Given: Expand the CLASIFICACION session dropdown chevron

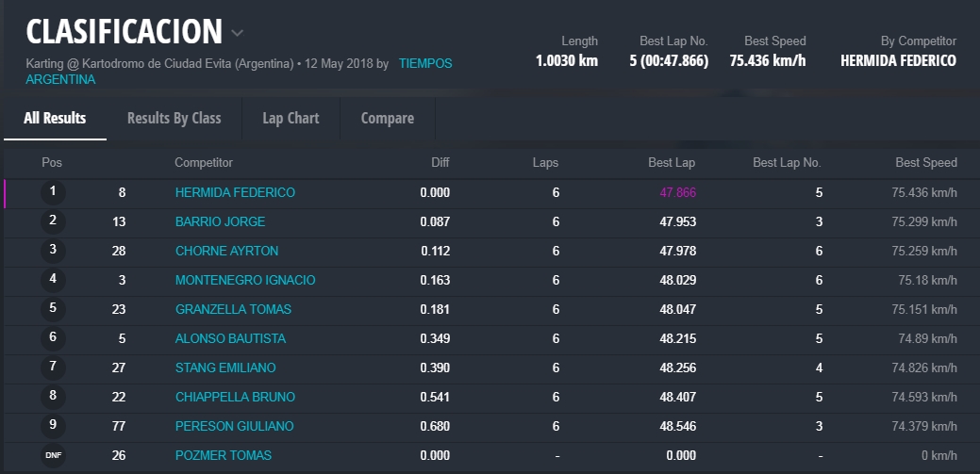Looking at the screenshot, I should [x=238, y=33].
